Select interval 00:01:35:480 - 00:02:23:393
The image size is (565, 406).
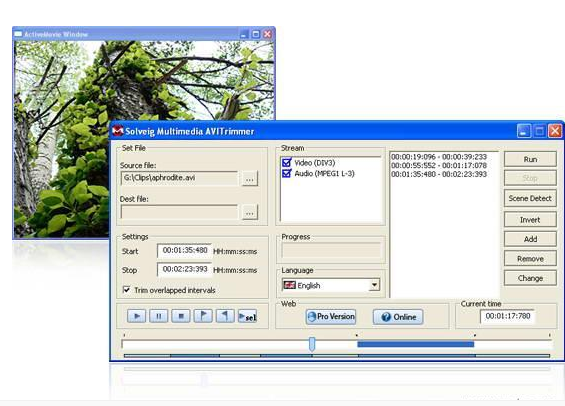coord(439,174)
